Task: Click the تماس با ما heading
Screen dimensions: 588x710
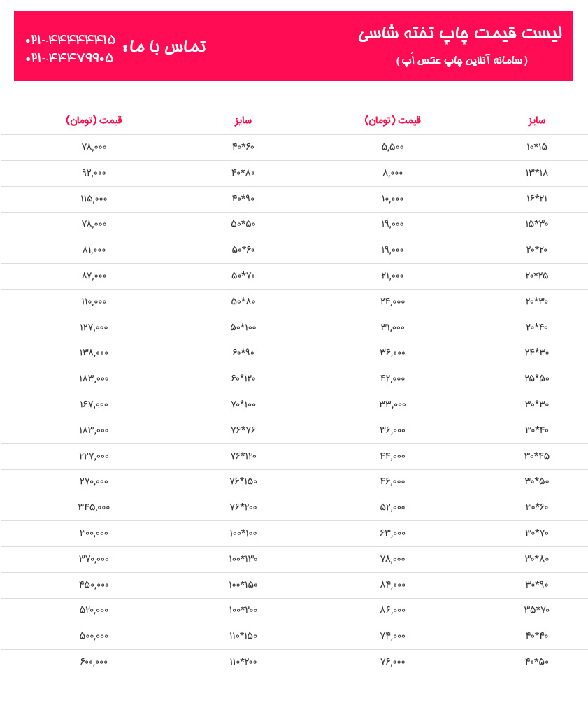Action: (x=164, y=46)
